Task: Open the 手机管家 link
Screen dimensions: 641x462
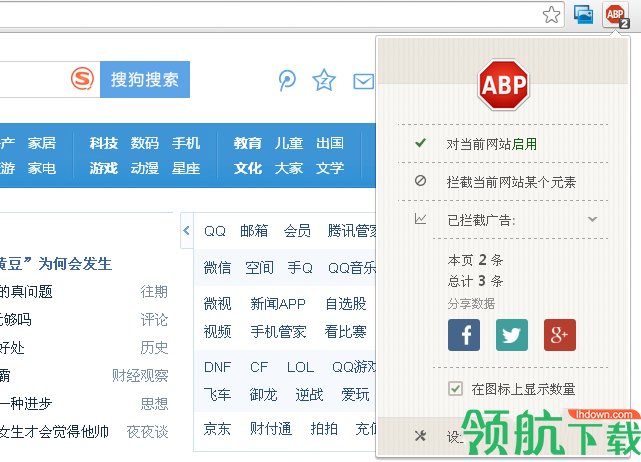Action: (x=278, y=332)
